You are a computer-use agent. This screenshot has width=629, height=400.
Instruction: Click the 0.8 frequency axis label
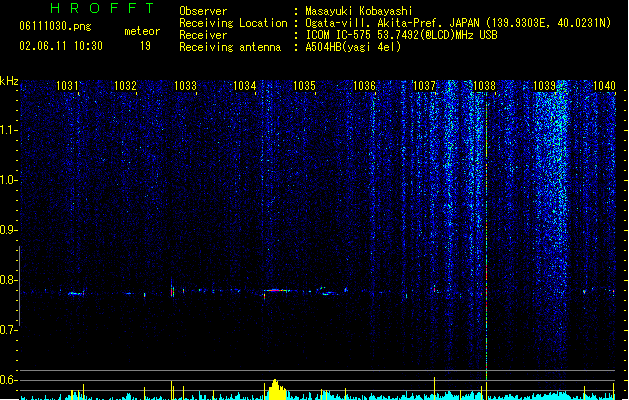pos(9,280)
